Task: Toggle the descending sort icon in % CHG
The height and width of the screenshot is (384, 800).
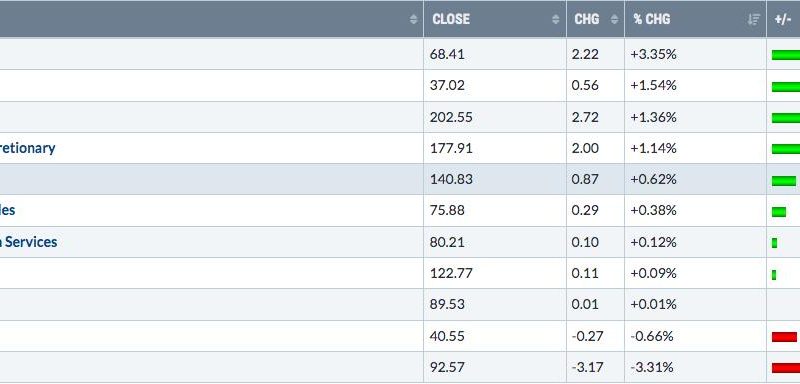Action: (753, 19)
